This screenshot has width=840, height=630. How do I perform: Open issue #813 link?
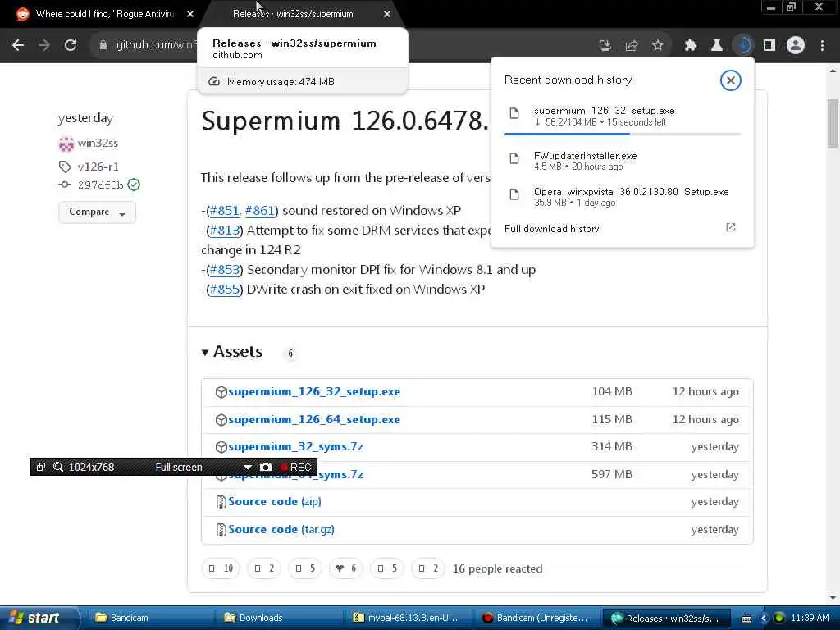pyautogui.click(x=225, y=231)
